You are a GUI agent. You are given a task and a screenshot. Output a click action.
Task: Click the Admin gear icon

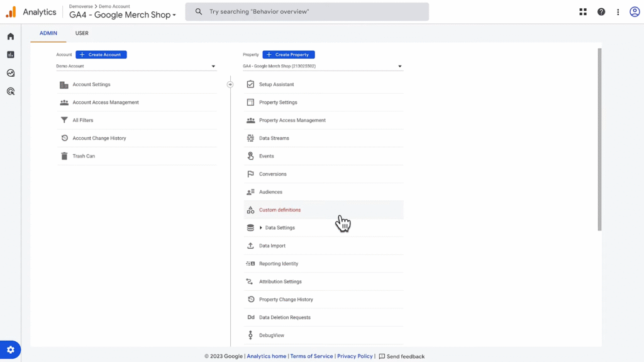(11, 349)
